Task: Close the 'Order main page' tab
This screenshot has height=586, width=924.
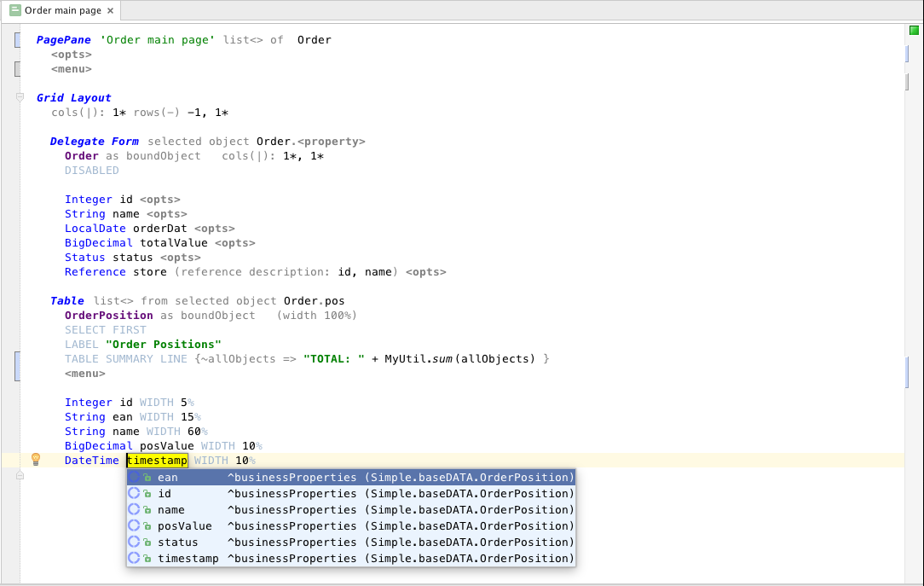Action: pyautogui.click(x=111, y=11)
